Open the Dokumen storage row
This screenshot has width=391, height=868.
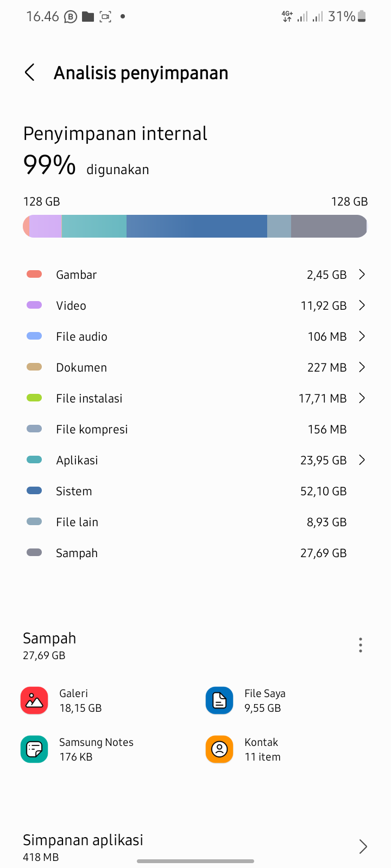(195, 367)
